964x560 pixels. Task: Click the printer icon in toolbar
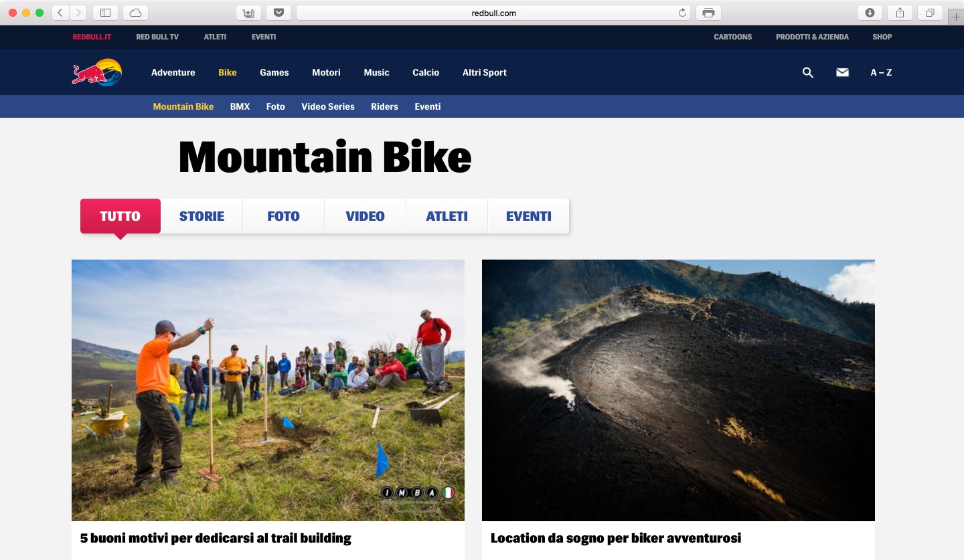click(708, 13)
